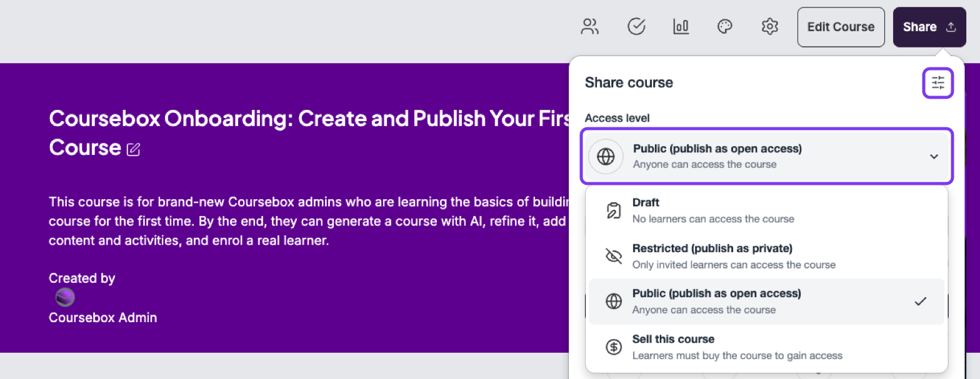980x379 pixels.
Task: Click the Coursebox Admin name
Action: pyautogui.click(x=103, y=318)
